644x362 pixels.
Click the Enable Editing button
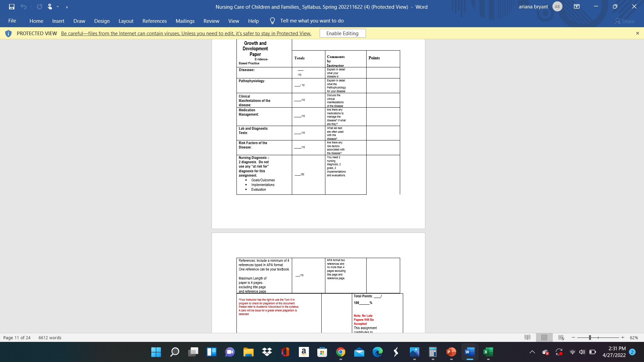coord(342,33)
